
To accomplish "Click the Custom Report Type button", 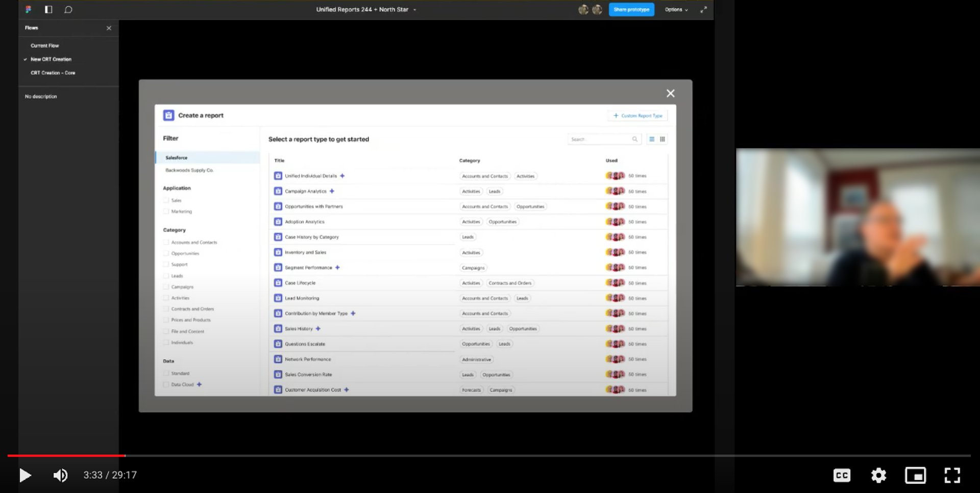I will [x=638, y=115].
